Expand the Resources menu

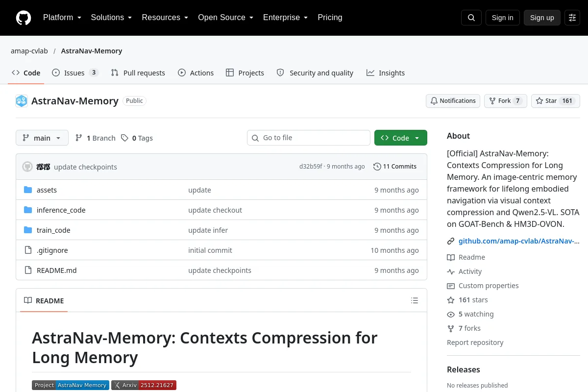165,18
